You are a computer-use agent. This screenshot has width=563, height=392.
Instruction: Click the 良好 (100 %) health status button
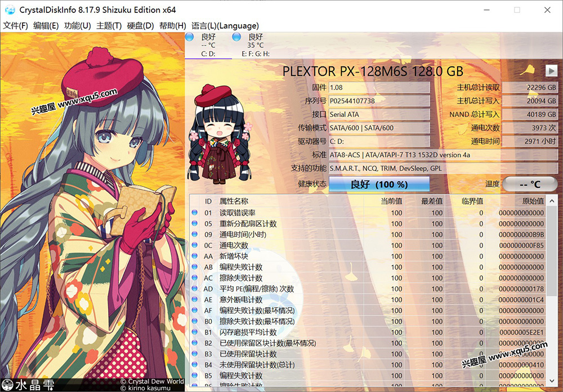[379, 184]
